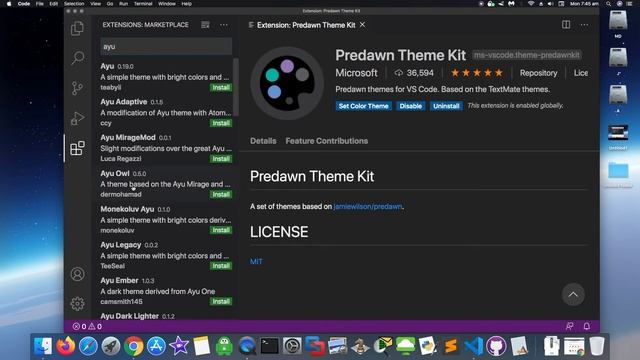This screenshot has width=640, height=360.
Task: Open App Store from the Dock
Action: pos(156,346)
